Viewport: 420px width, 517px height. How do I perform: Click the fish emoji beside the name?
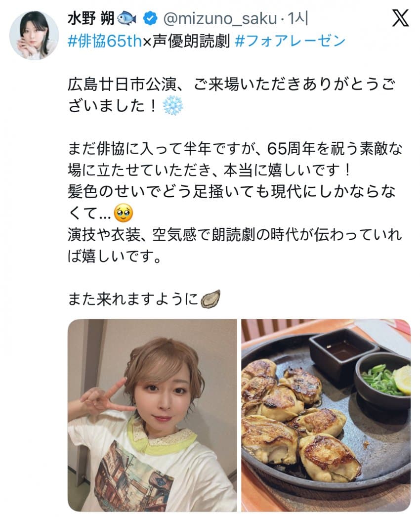(127, 18)
